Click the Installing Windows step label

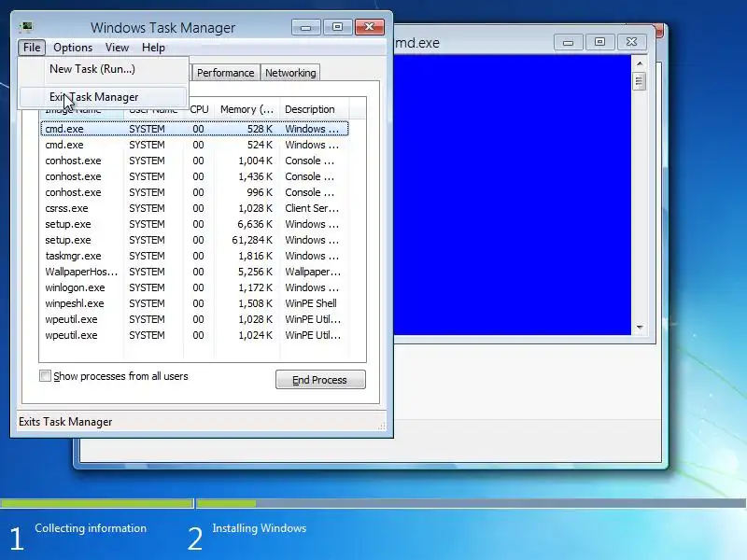[x=260, y=528]
